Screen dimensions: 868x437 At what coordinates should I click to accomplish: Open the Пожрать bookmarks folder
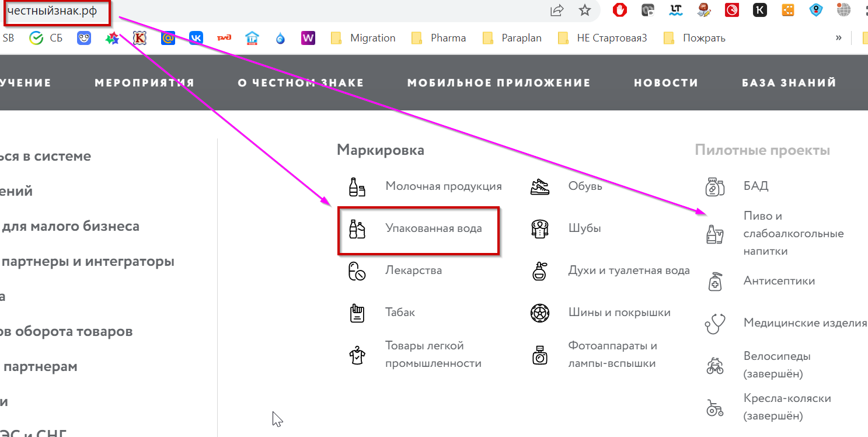pyautogui.click(x=695, y=38)
